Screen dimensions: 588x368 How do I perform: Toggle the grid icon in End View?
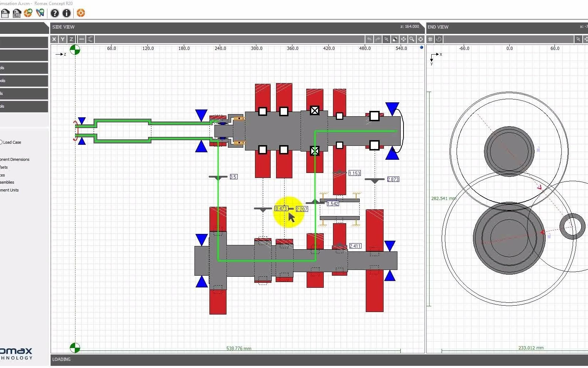pyautogui.click(x=430, y=39)
